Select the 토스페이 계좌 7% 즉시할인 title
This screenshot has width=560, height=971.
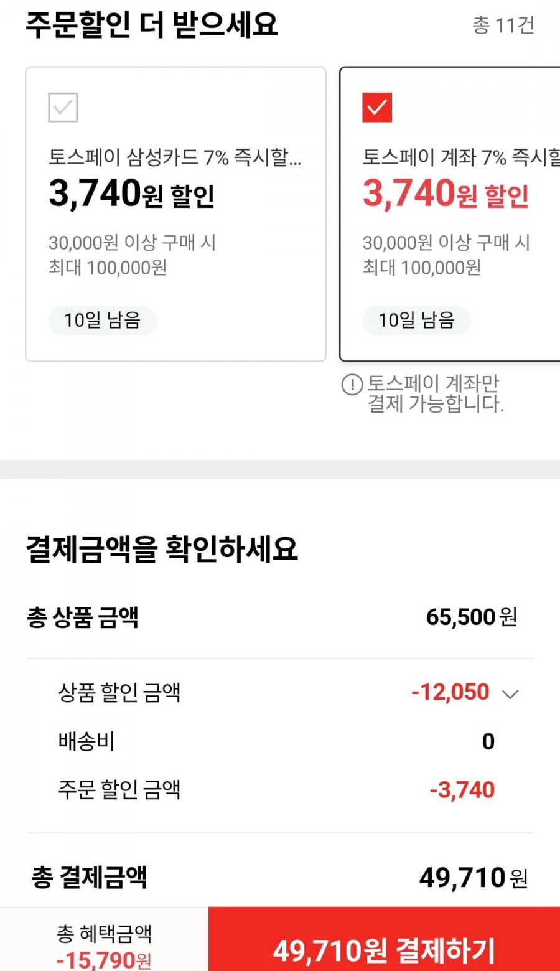[x=460, y=157]
